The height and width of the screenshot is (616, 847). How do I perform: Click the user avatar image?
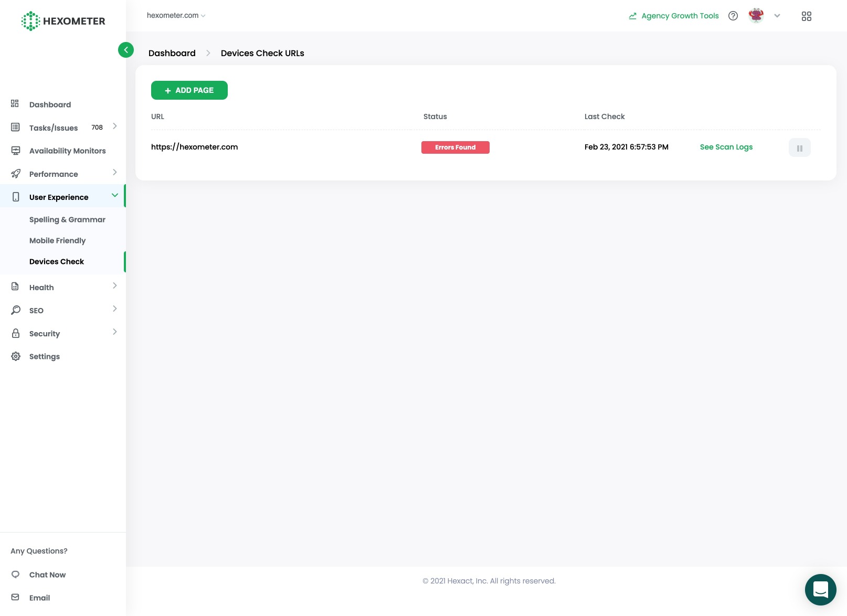tap(756, 16)
